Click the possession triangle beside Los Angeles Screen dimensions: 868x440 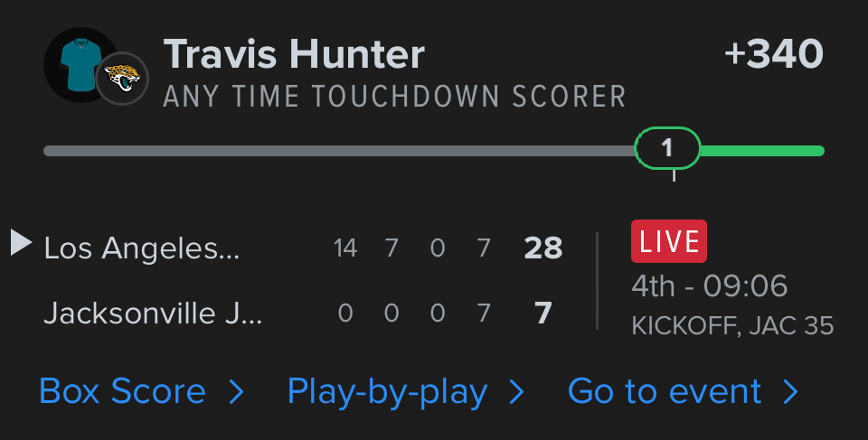pyautogui.click(x=22, y=242)
